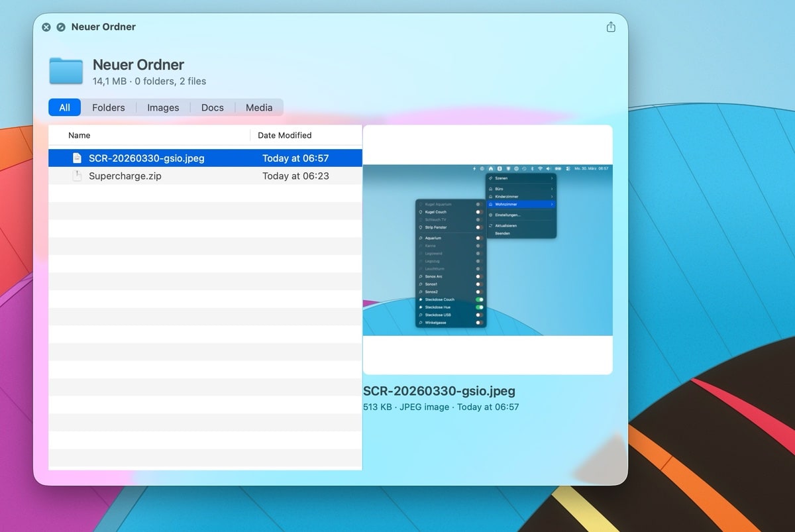Click the refresh icon beside Aktualisieren in the preview
The height and width of the screenshot is (532, 795).
click(491, 226)
